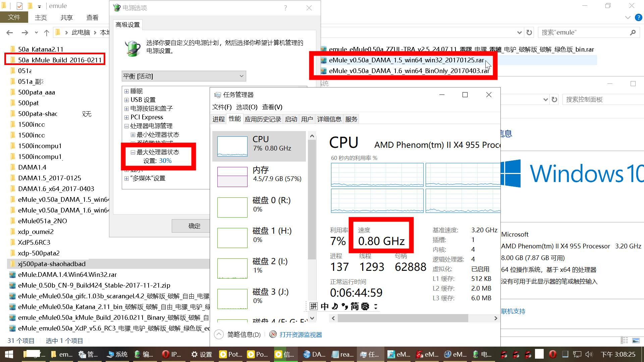The image size is (644, 362).
Task: Switch to the 详细信息 tab
Action: pyautogui.click(x=329, y=119)
